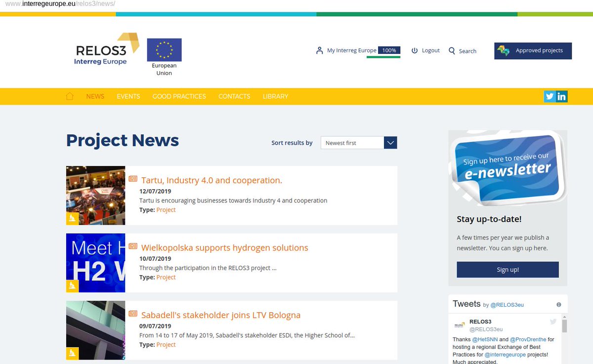Open the LIBRARY menu item
593x364 pixels.
(x=275, y=96)
